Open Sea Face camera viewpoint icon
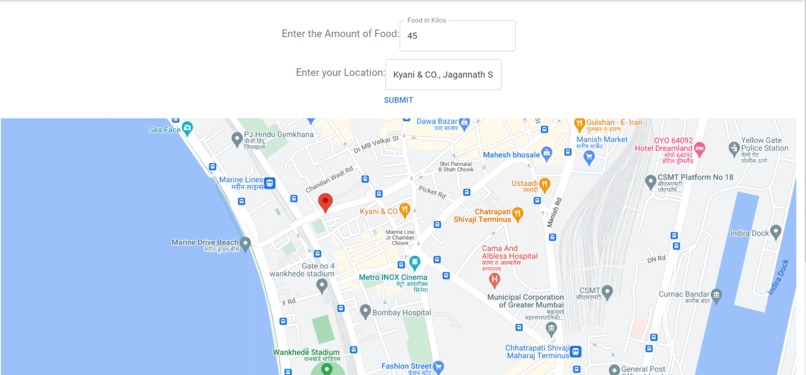This screenshot has height=375, width=806. tap(188, 127)
